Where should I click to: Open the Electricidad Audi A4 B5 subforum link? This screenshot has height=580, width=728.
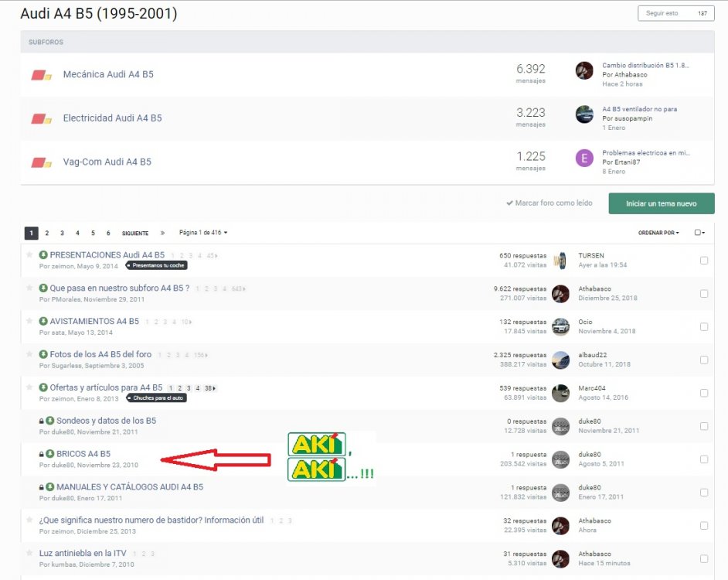[x=112, y=118]
